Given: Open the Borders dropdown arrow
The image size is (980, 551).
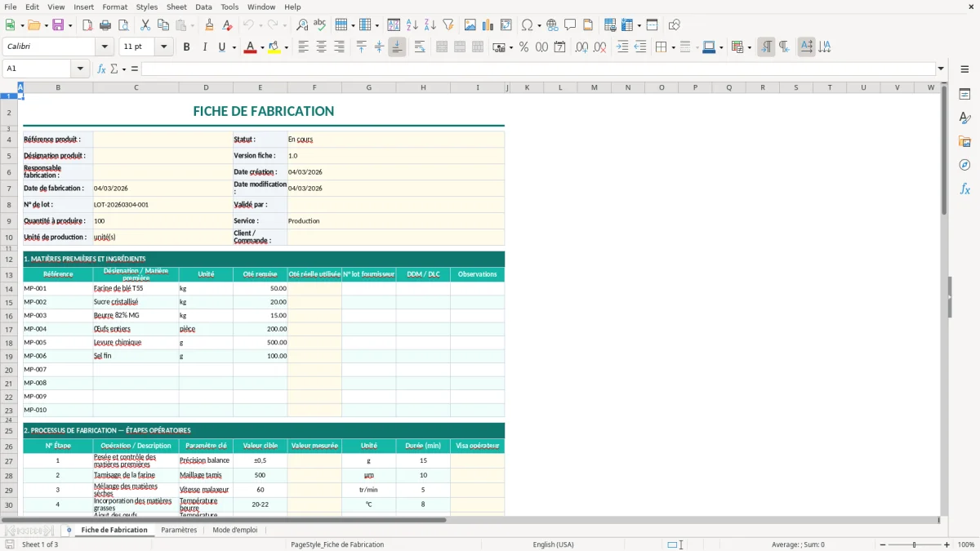Looking at the screenshot, I should (673, 47).
